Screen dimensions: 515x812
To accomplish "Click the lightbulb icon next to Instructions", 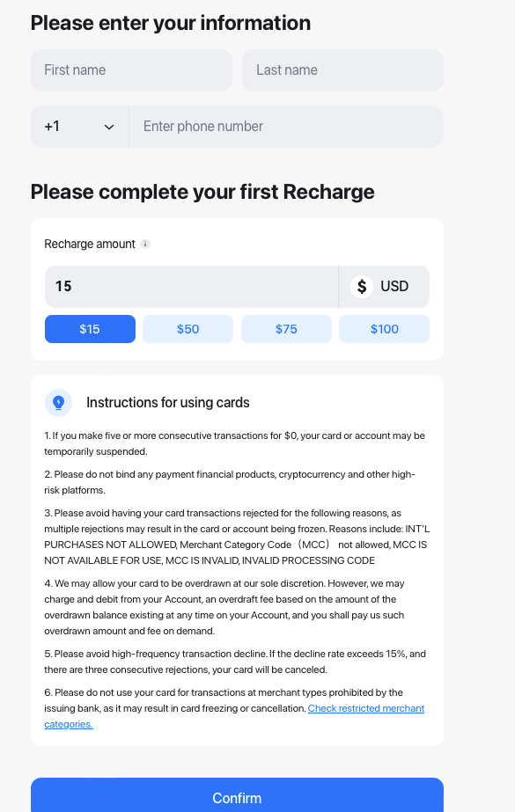I will tap(59, 403).
